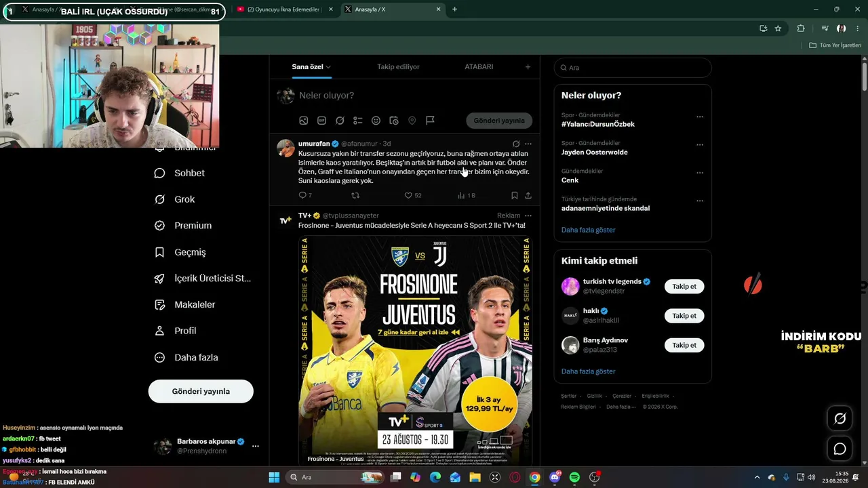Screen dimensions: 868x488
Task: Like umurafan's post
Action: click(412, 195)
